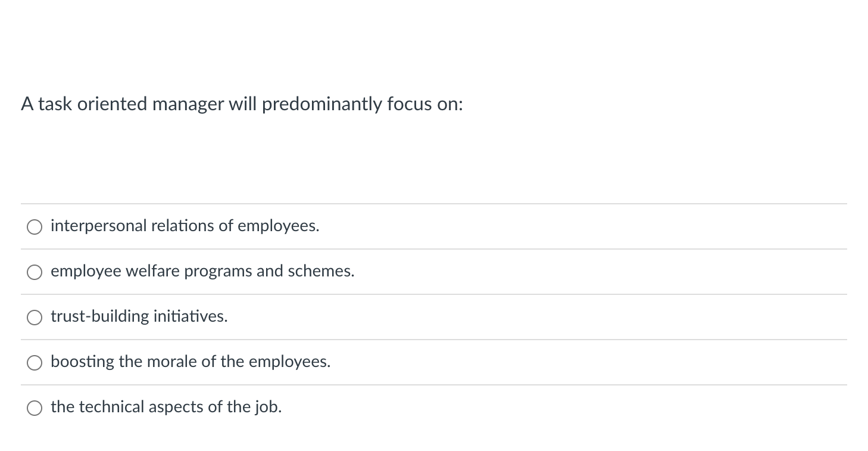
Task: Click the circle beside technical aspects
Action: (x=35, y=408)
